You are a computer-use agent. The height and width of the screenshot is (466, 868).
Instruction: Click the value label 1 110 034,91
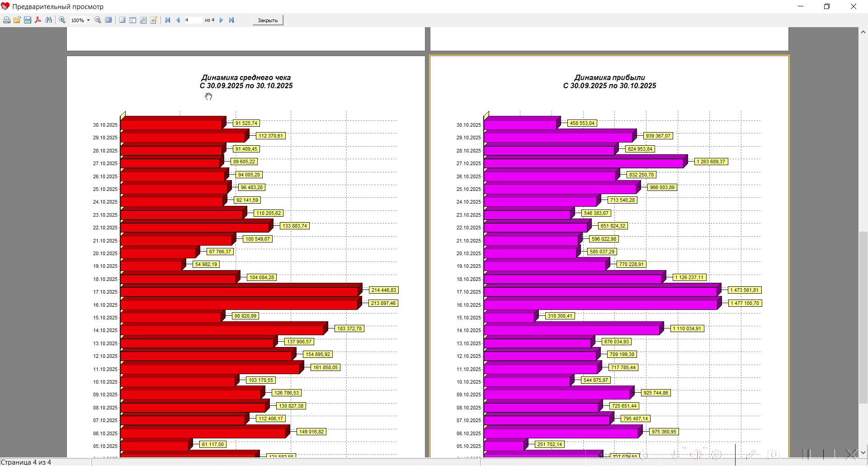tap(687, 329)
